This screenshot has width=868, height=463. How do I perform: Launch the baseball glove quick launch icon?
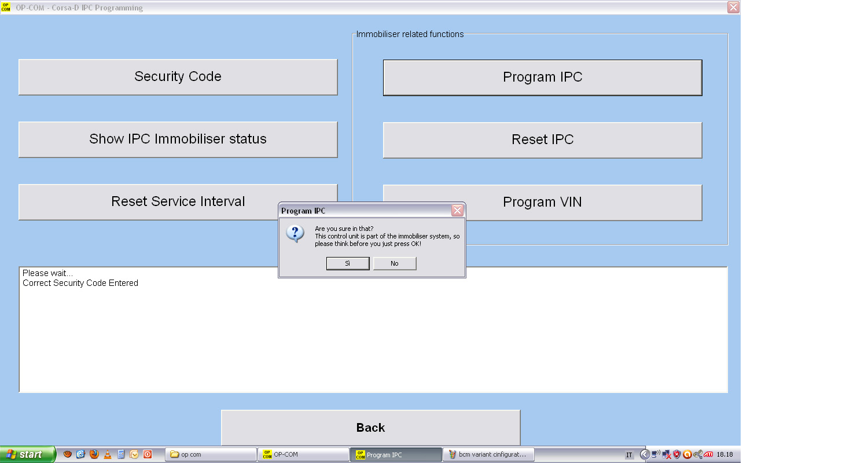68,454
